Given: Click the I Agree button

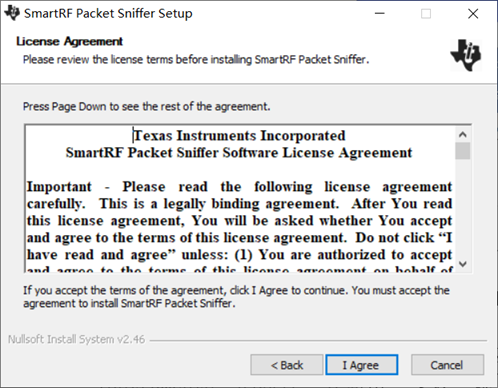Looking at the screenshot, I should tap(362, 365).
